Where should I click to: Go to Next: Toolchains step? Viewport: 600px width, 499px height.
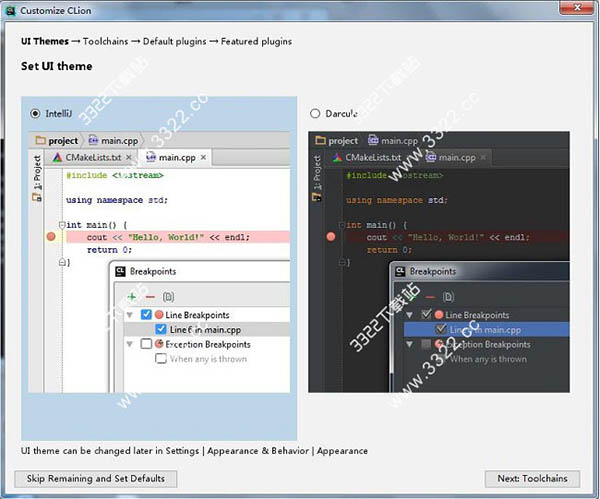point(532,479)
